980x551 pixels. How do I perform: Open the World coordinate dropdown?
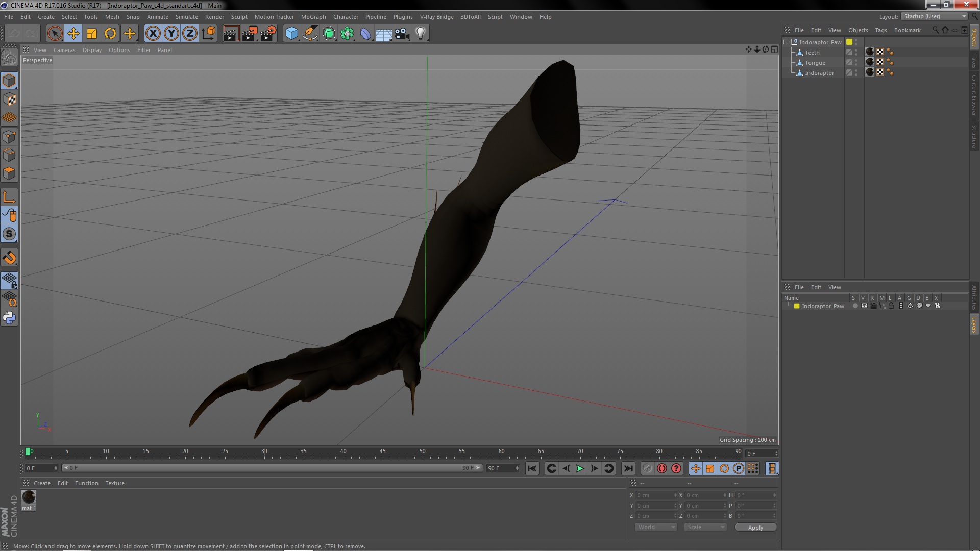[656, 527]
